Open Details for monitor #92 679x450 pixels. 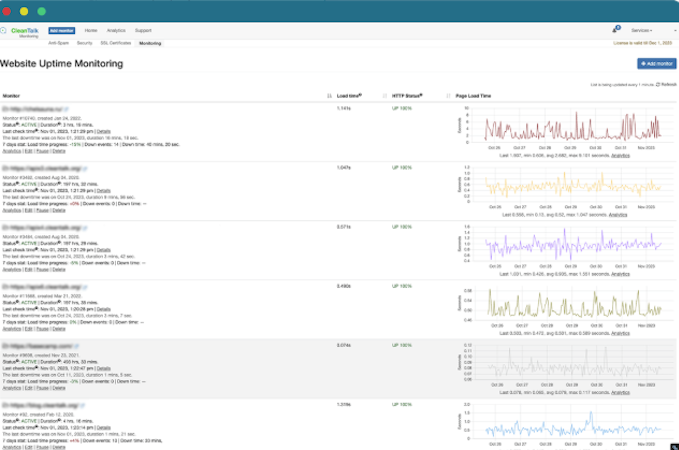103,427
